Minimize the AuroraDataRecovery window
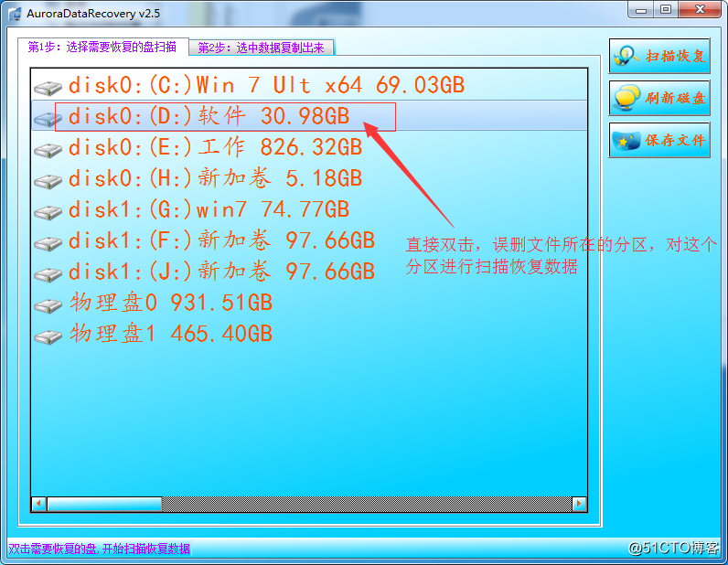Viewport: 728px width, 565px height. pos(641,10)
